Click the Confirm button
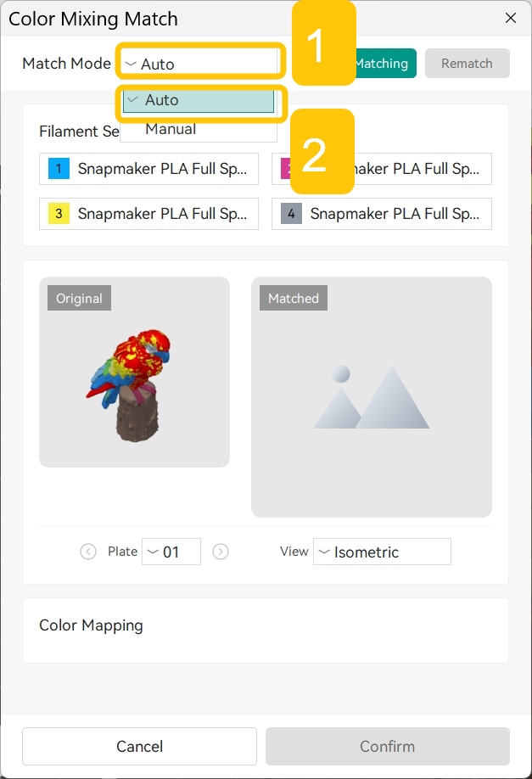This screenshot has width=532, height=779. pos(388,746)
